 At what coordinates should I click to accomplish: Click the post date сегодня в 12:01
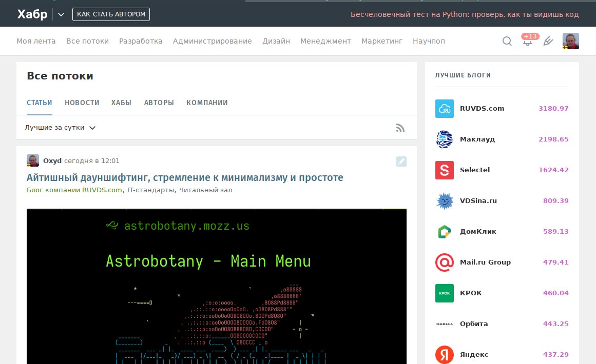tap(91, 160)
